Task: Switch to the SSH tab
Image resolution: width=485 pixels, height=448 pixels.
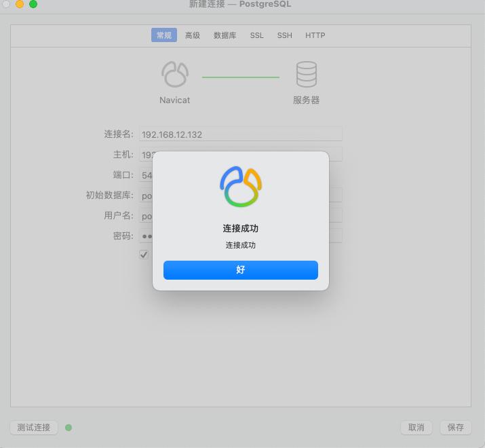Action: (x=285, y=35)
